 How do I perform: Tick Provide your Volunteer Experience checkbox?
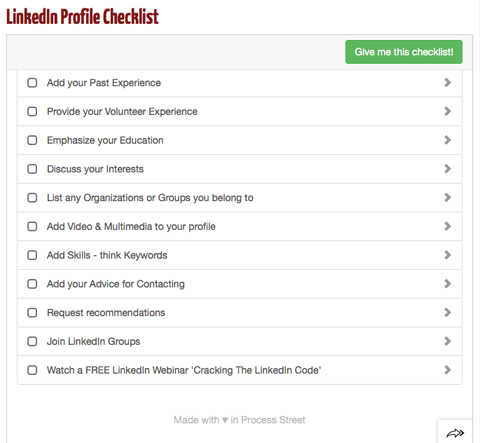(x=32, y=111)
